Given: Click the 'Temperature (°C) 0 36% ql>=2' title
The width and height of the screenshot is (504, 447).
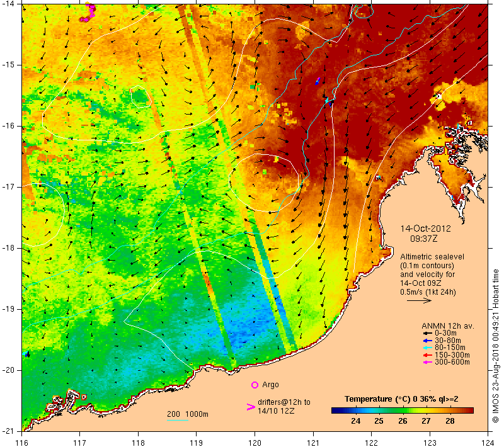Looking at the screenshot, I should (x=401, y=399).
